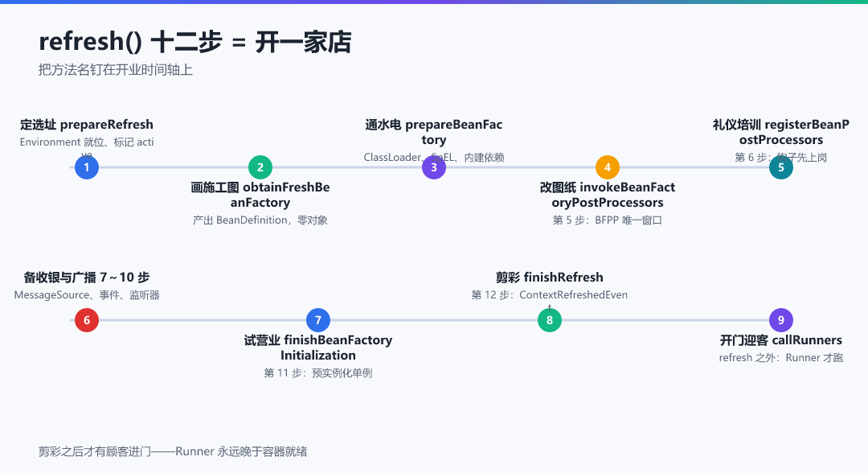Click heading '备收银与广播 7～10 步'
Viewport: 868px width, 473px height.
87,278
